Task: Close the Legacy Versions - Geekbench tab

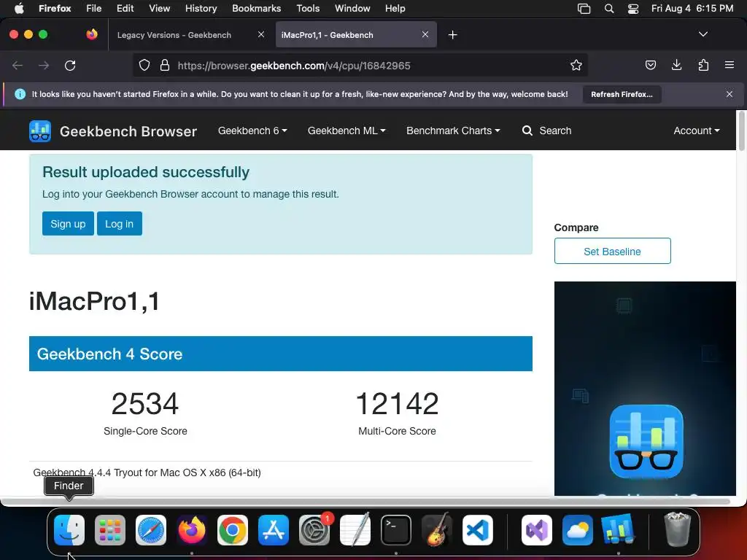Action: coord(261,34)
